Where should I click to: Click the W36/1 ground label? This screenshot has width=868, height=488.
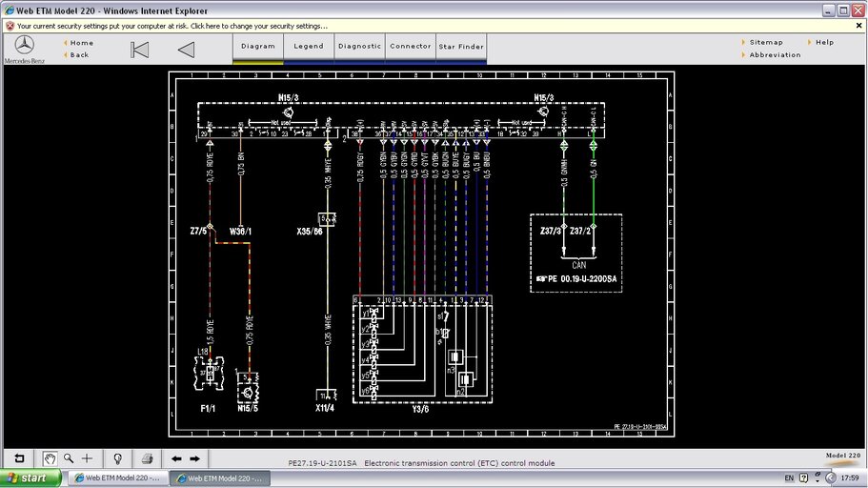pos(240,232)
